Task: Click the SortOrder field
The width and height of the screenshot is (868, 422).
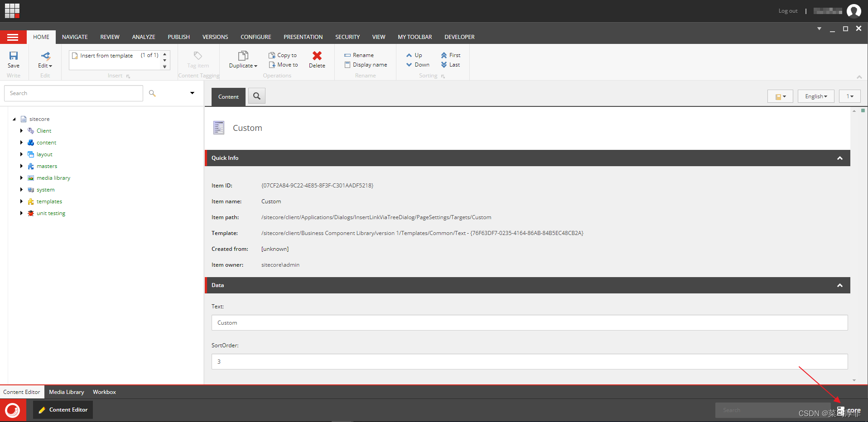Action: (530, 362)
